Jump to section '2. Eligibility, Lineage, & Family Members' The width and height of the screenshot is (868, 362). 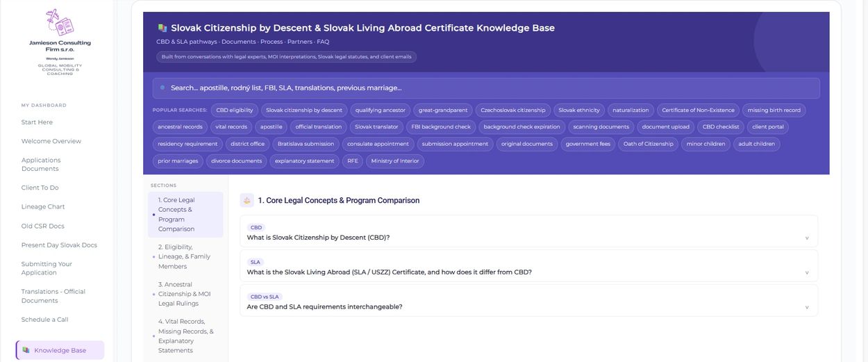coord(185,256)
